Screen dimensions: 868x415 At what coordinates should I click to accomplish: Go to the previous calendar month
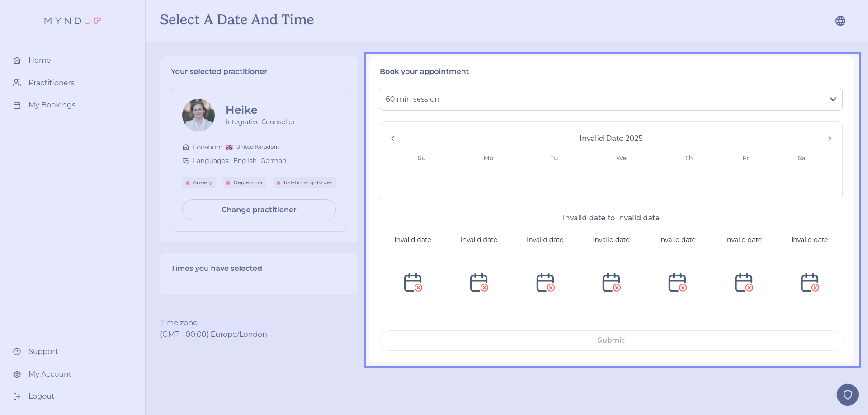[x=393, y=139]
